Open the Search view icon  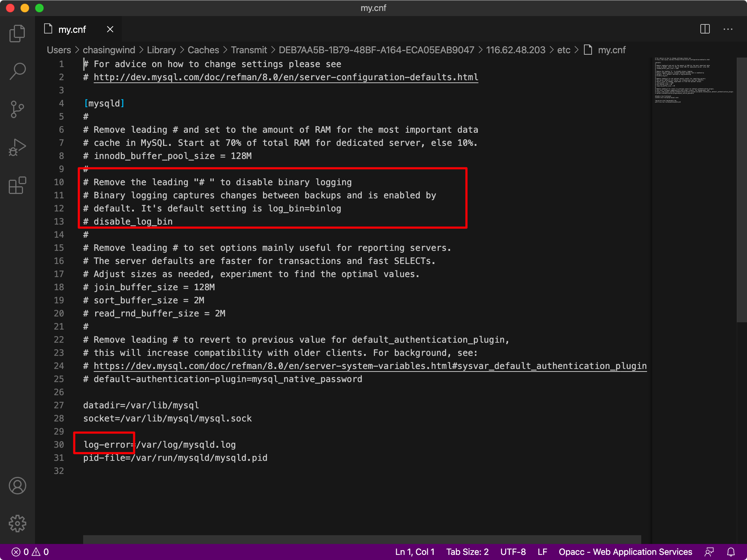pos(17,71)
